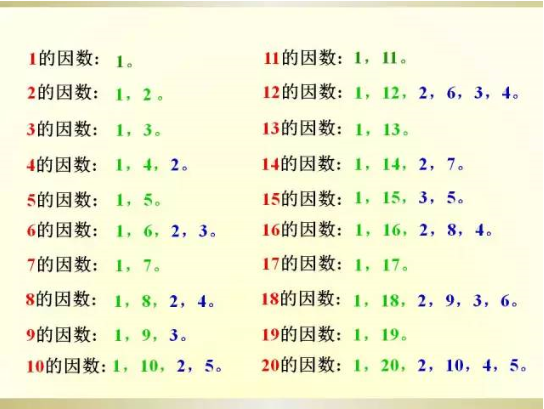The image size is (544, 409).
Task: Click the blue 6 in the 18 row
Action: pos(505,300)
